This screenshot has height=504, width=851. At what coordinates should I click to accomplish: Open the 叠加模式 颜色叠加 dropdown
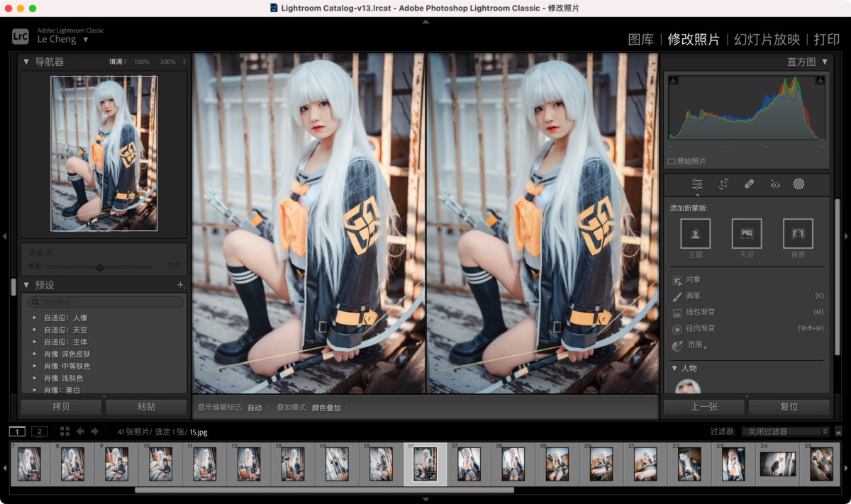330,408
